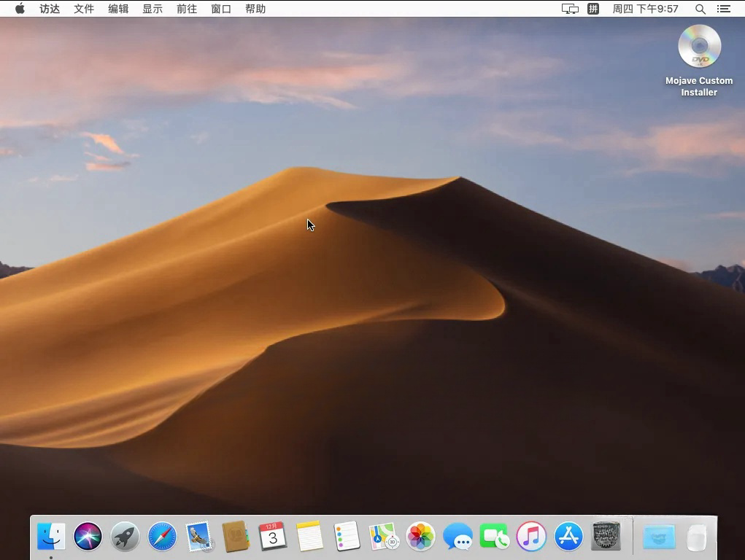This screenshot has width=745, height=560.
Task: Open Safari browser in the Dock
Action: [x=162, y=536]
